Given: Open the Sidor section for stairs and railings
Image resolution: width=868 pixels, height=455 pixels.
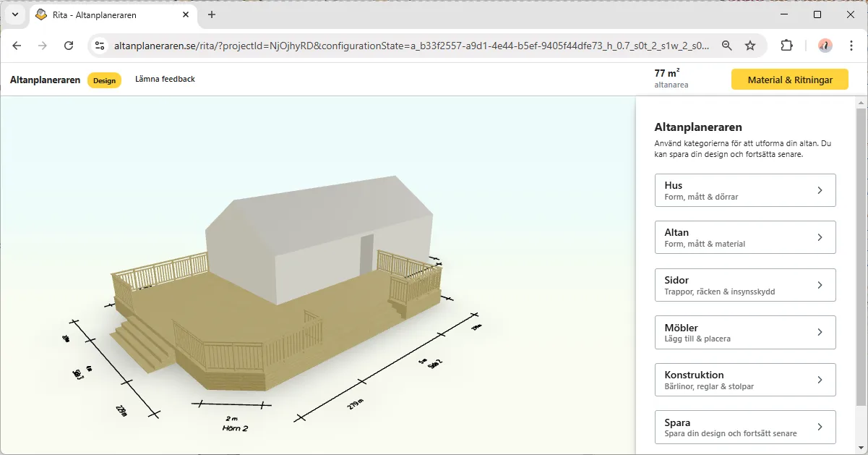Looking at the screenshot, I should [745, 285].
